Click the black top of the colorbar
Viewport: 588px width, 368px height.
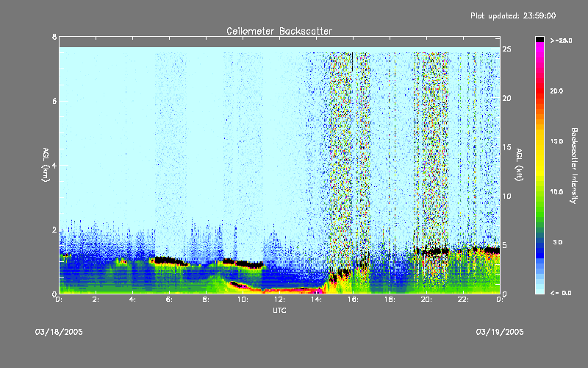tap(539, 39)
